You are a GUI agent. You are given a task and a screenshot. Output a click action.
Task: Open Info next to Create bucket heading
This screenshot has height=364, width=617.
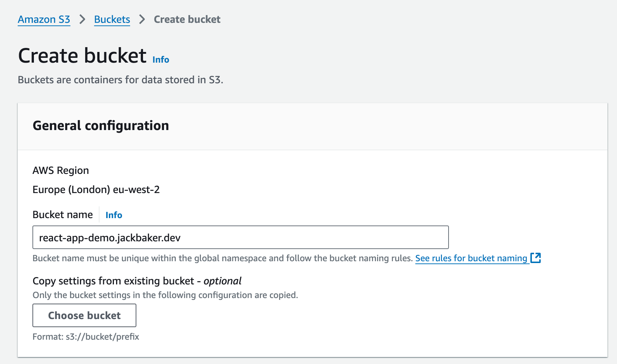161,60
